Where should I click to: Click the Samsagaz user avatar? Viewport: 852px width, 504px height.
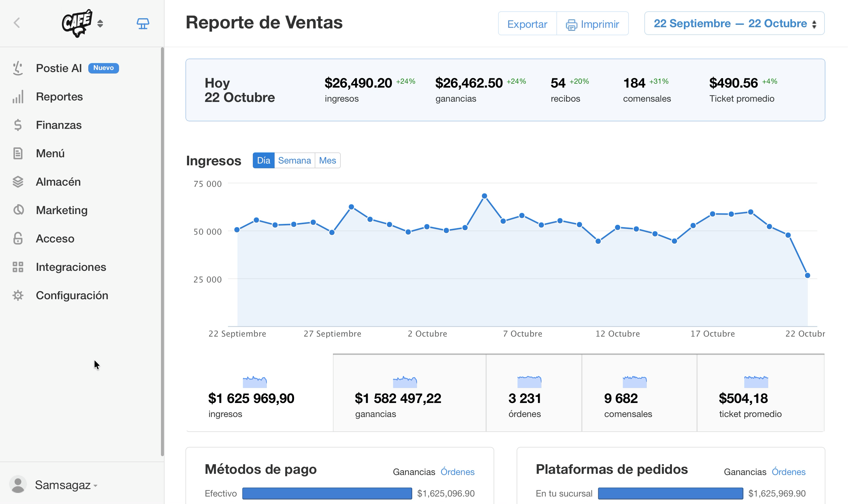click(x=18, y=484)
